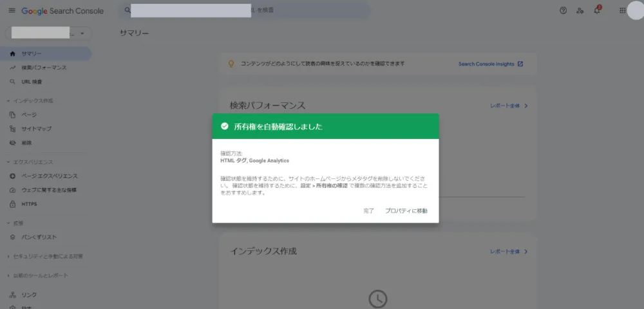Click the sitemap icon beside サイトマップ
This screenshot has width=644, height=309.
tap(12, 129)
